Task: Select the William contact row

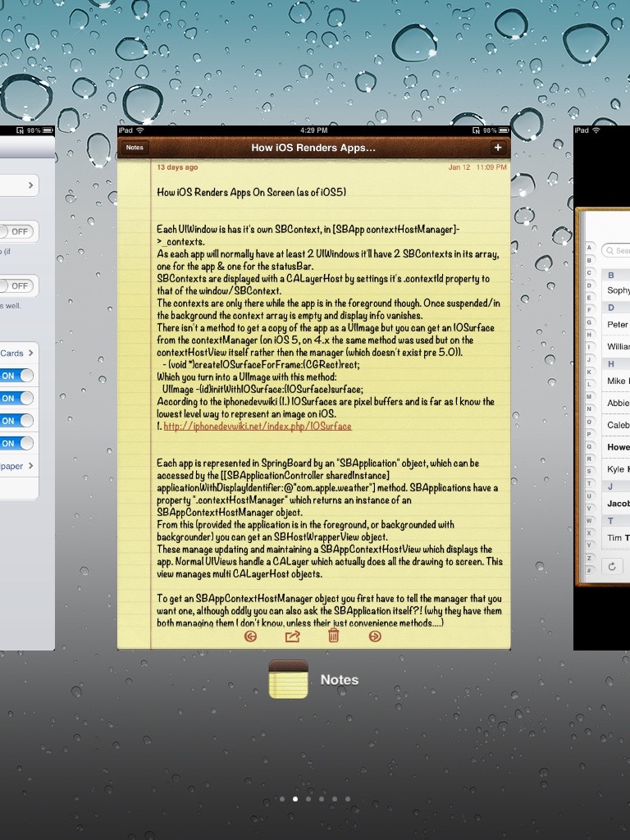Action: point(615,346)
